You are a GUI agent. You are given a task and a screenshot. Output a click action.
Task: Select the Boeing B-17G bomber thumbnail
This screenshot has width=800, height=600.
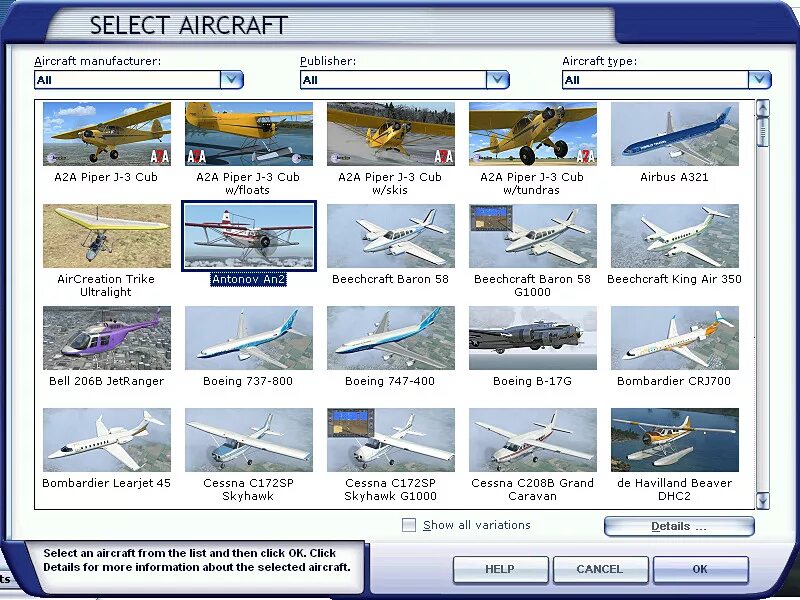point(533,338)
